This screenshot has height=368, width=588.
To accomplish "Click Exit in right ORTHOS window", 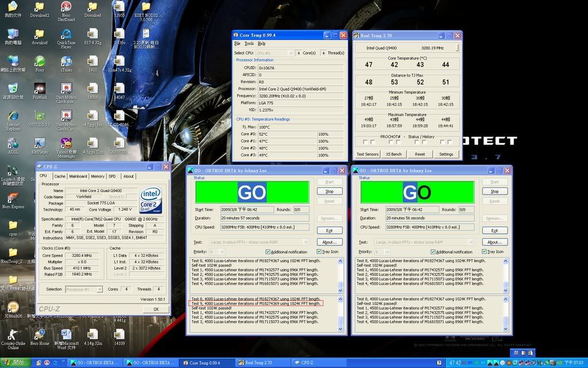I will pos(494,231).
